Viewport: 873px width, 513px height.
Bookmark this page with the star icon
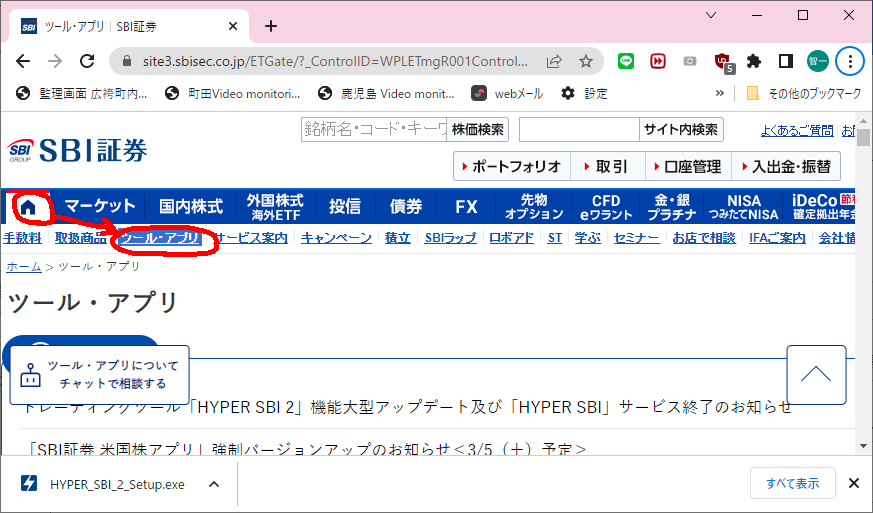coord(586,61)
